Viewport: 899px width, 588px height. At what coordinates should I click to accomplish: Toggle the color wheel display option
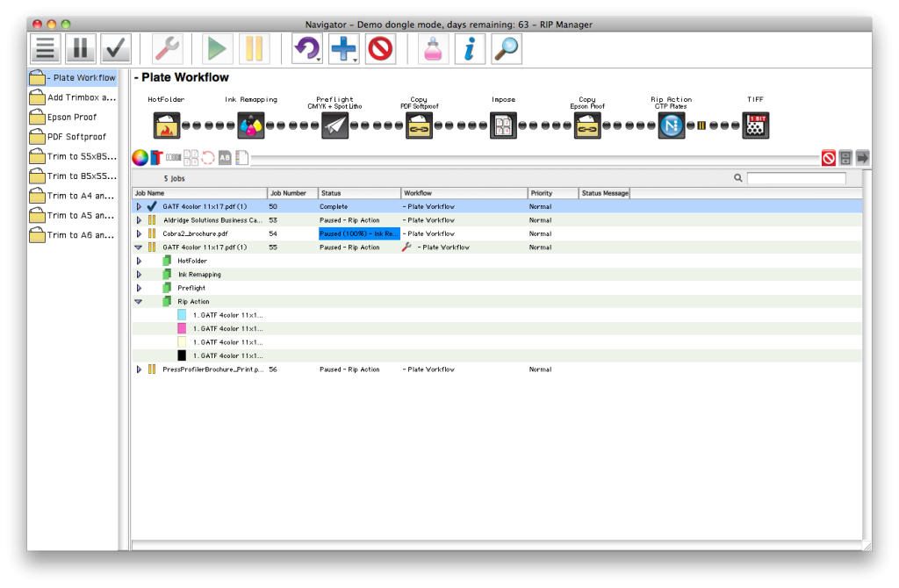coord(140,157)
